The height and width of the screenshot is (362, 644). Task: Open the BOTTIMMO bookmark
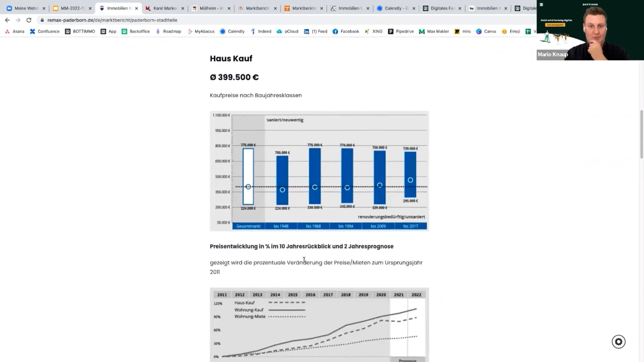point(80,31)
